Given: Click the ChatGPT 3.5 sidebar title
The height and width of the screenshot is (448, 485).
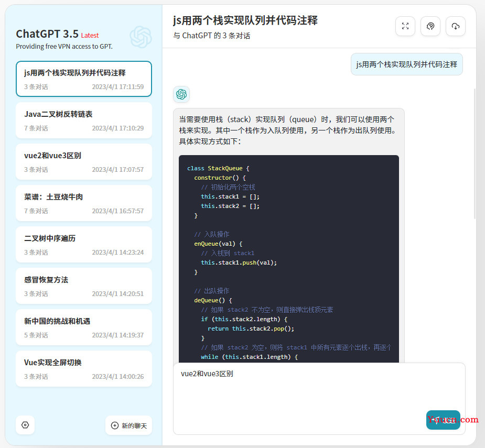Looking at the screenshot, I should click(x=47, y=34).
